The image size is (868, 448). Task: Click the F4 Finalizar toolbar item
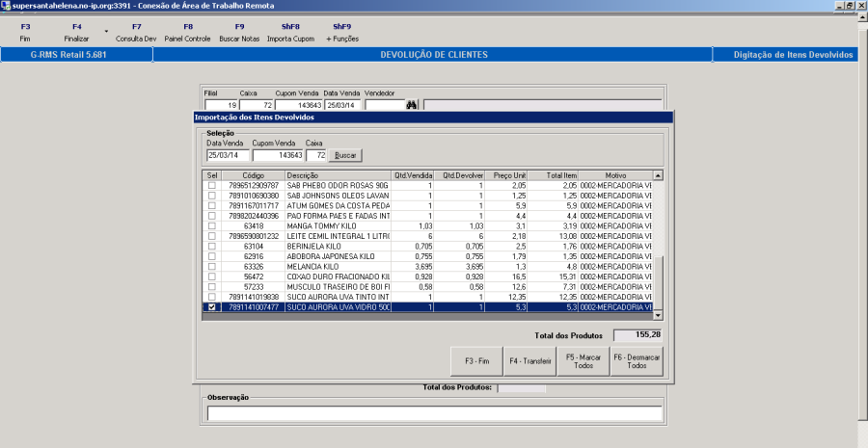[77, 32]
